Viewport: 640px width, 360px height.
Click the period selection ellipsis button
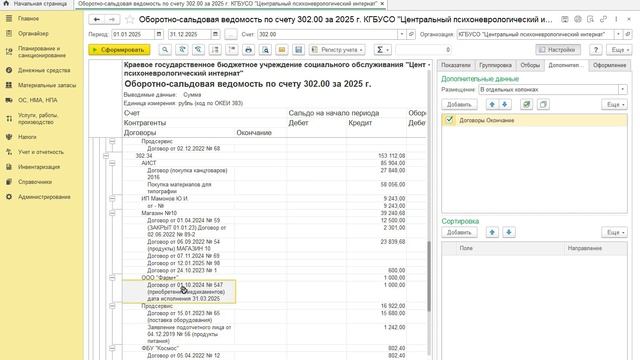pyautogui.click(x=231, y=34)
